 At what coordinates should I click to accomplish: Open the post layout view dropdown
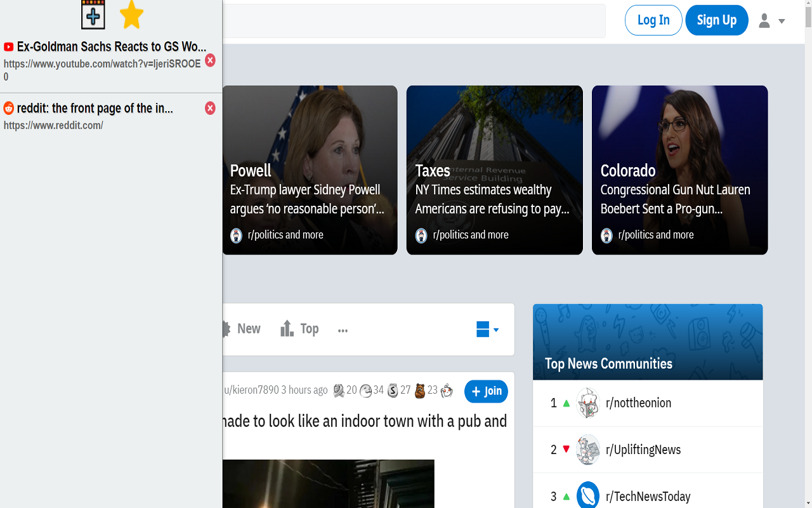pos(485,330)
